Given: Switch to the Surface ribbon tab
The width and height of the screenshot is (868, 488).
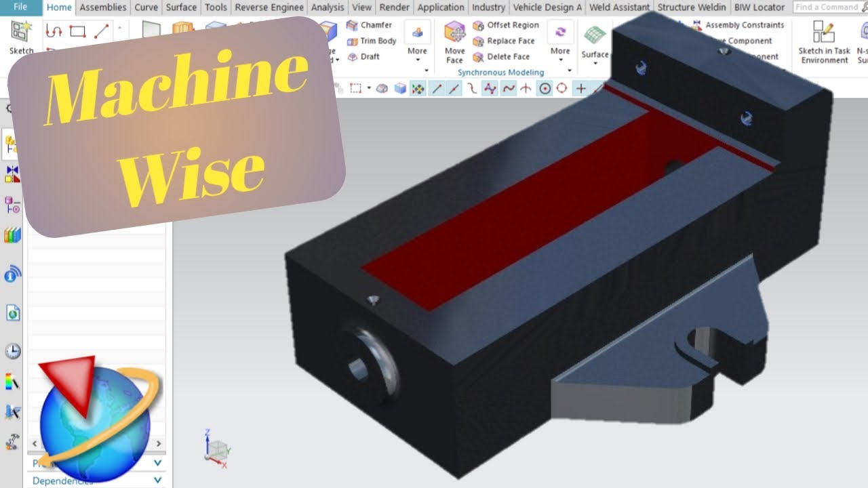Looking at the screenshot, I should point(181,7).
